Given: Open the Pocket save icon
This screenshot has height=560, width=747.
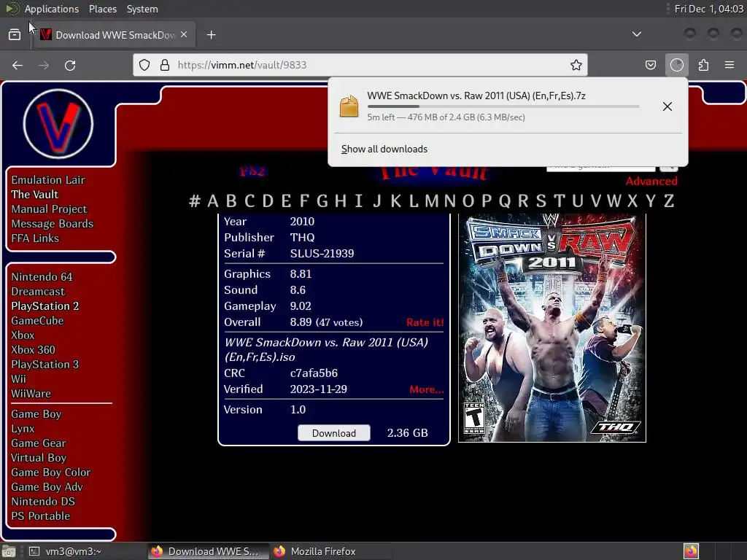Looking at the screenshot, I should coord(650,65).
